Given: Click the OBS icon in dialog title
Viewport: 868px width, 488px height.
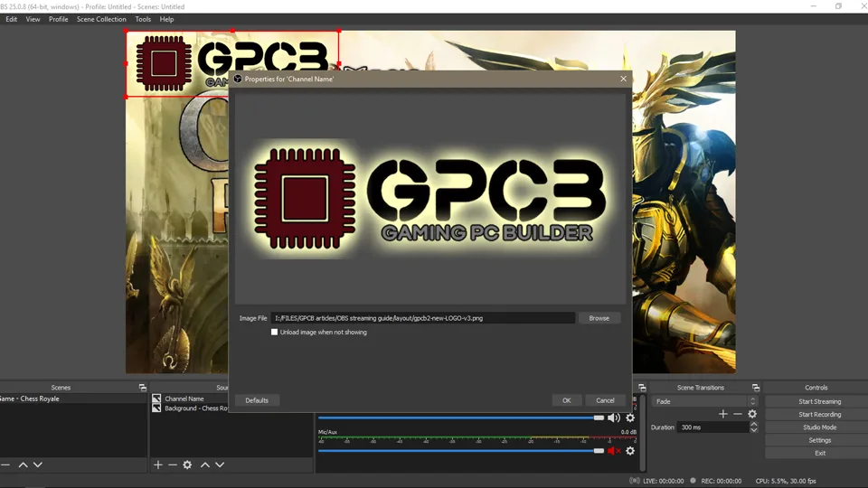Looking at the screenshot, I should coord(238,79).
